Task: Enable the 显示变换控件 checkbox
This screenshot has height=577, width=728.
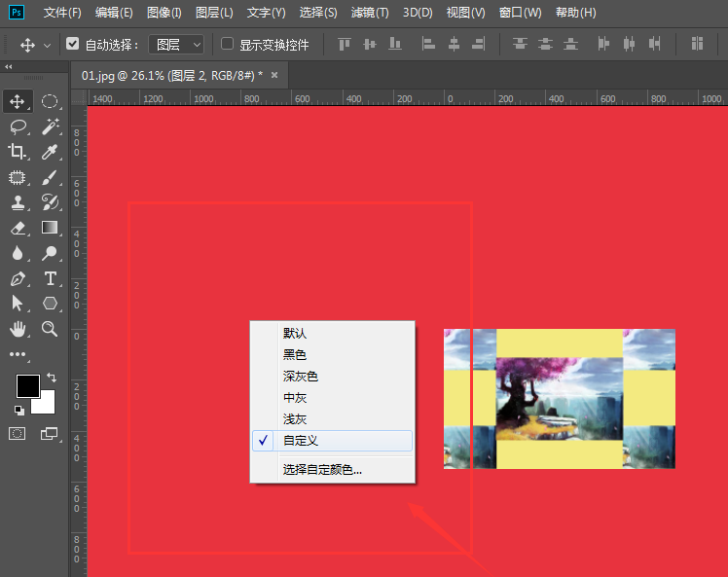Action: [x=228, y=44]
